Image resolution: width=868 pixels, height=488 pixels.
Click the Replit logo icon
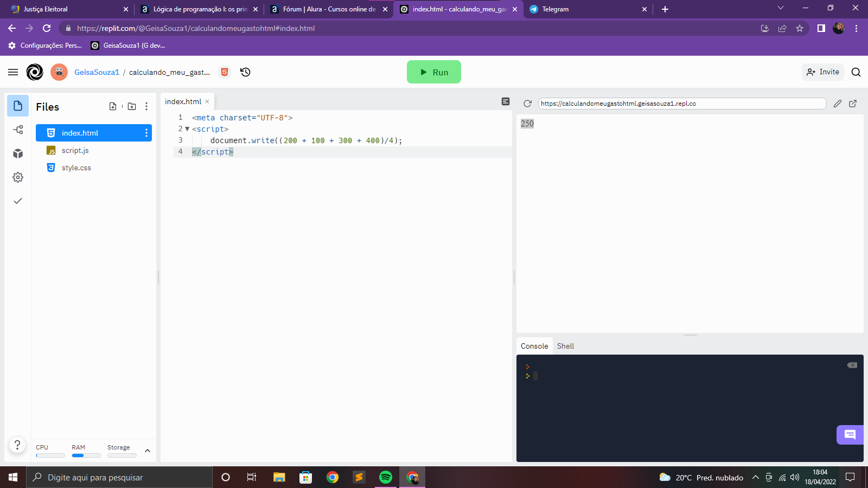click(x=35, y=72)
